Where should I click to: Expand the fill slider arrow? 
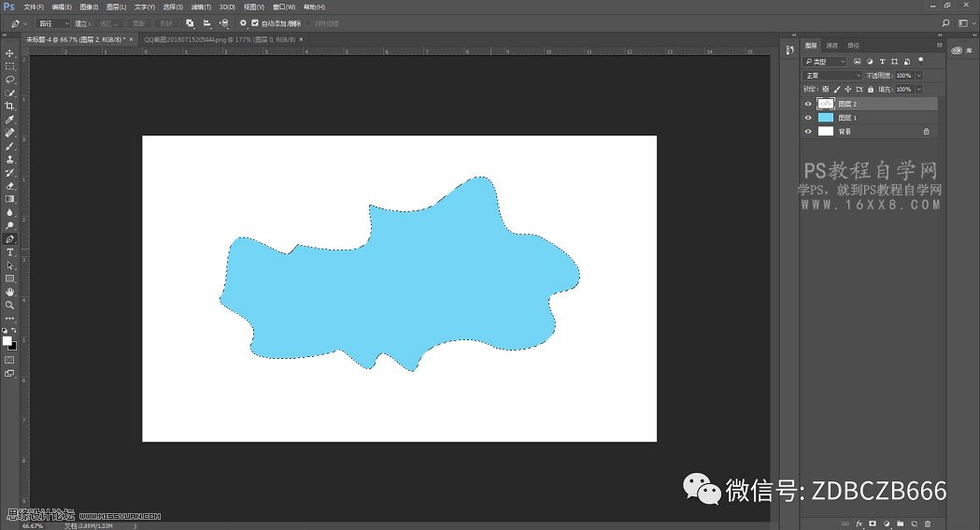[918, 90]
